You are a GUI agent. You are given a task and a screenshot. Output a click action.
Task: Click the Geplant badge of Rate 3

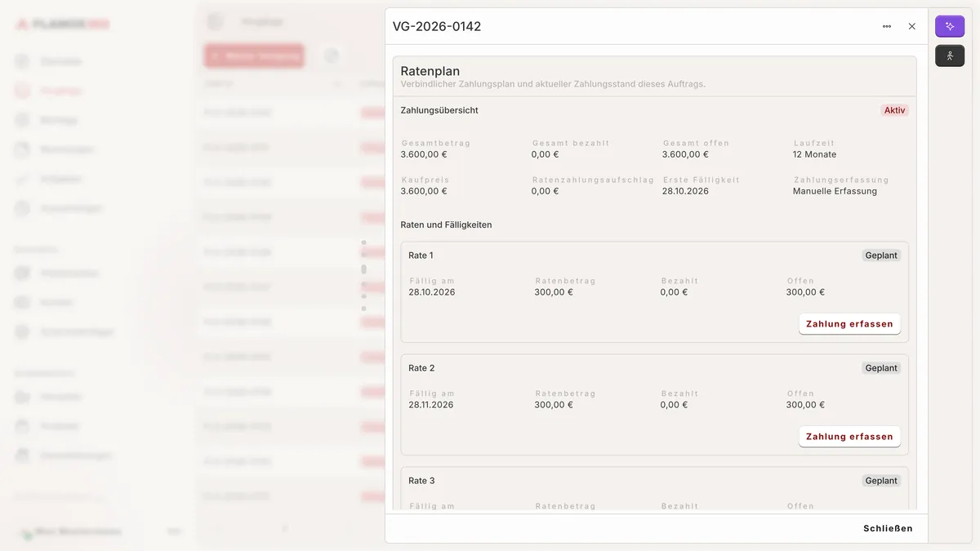pyautogui.click(x=881, y=481)
